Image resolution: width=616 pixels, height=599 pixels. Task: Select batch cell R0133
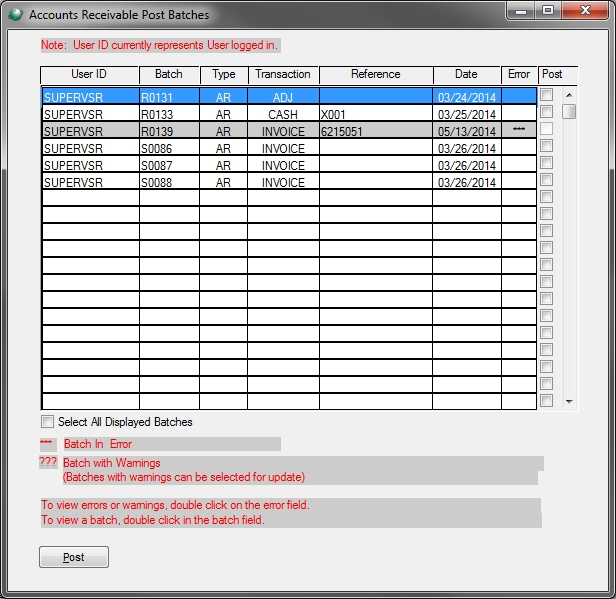[x=169, y=114]
